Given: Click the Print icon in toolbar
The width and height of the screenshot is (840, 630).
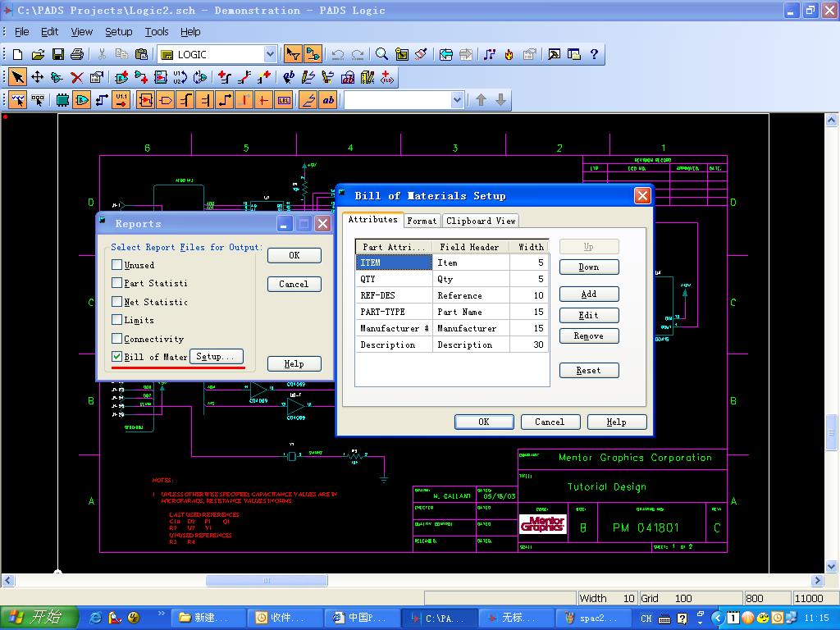Looking at the screenshot, I should click(77, 54).
